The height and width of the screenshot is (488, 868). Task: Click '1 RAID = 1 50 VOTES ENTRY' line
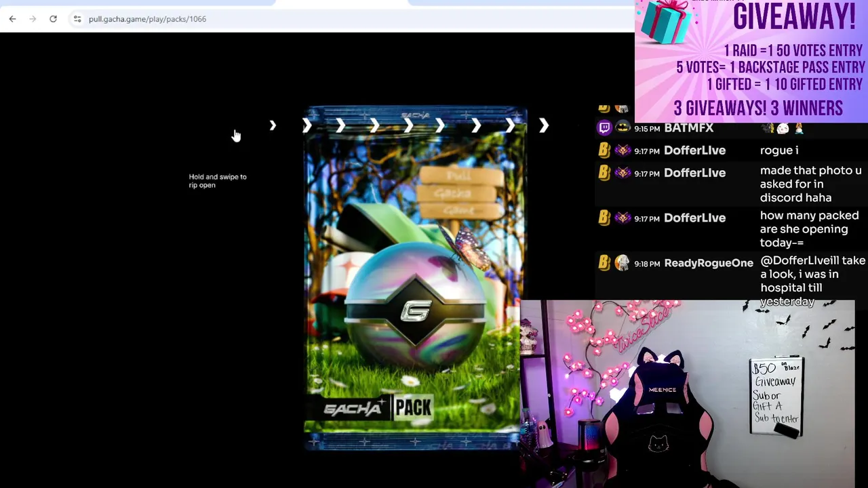click(x=794, y=51)
